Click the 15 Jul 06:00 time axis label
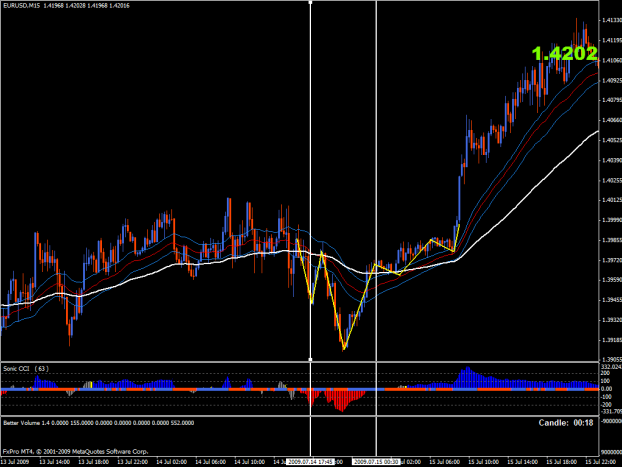 click(x=444, y=462)
